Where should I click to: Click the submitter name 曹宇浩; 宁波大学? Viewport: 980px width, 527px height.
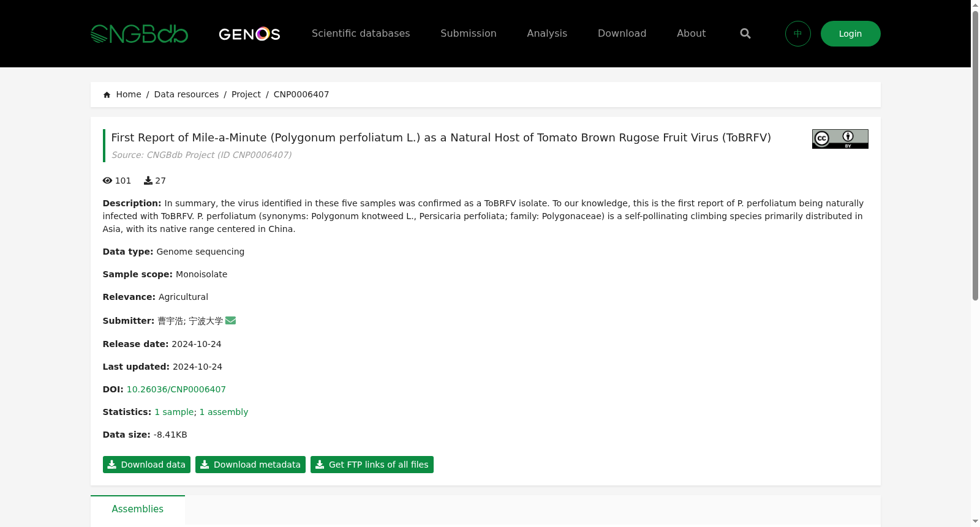(190, 321)
